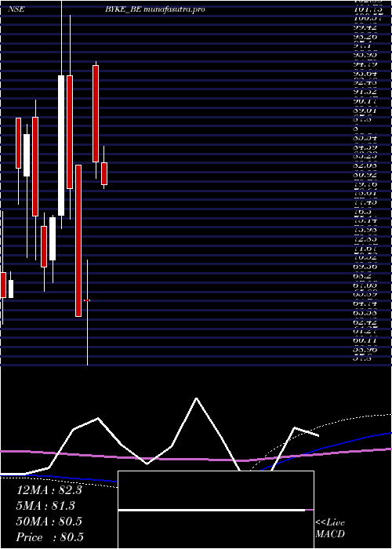
Task: Click the 91.32 price axis label
Action: (x=366, y=92)
